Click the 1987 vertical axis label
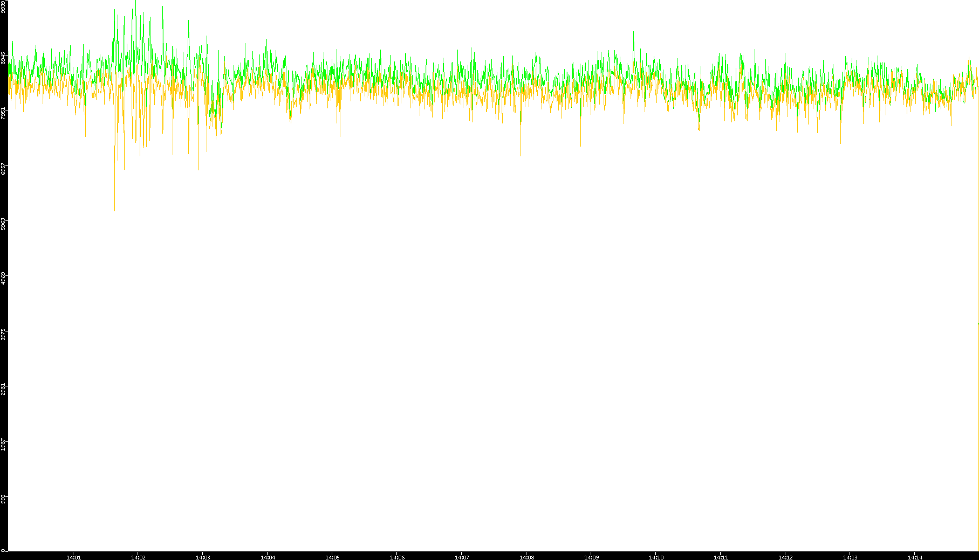Screen dimensions: 979x560 3,444
